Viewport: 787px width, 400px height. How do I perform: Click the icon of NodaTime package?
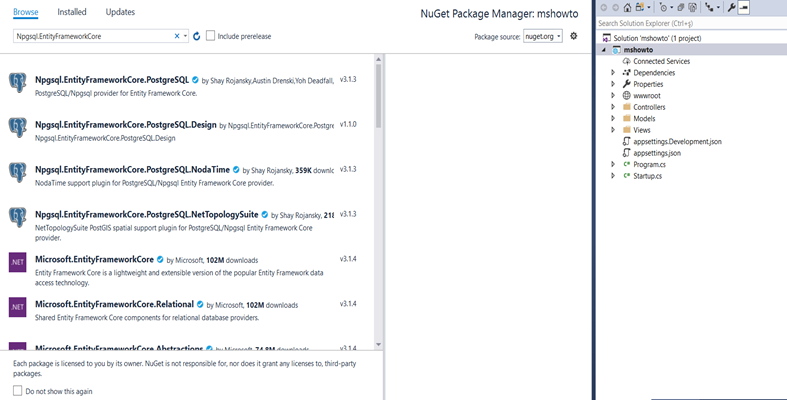(x=18, y=172)
